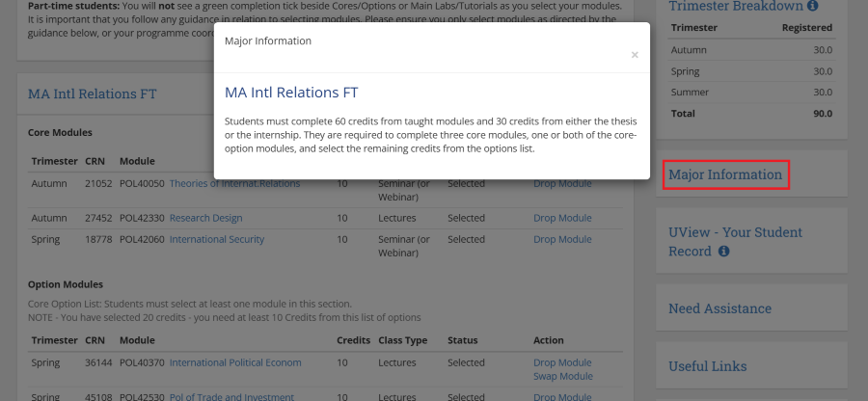The width and height of the screenshot is (868, 401).
Task: Close the Major Information popup
Action: tap(635, 55)
